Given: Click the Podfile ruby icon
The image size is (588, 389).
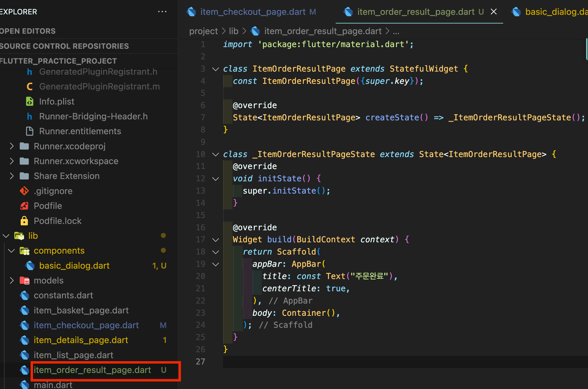Looking at the screenshot, I should coord(24,206).
